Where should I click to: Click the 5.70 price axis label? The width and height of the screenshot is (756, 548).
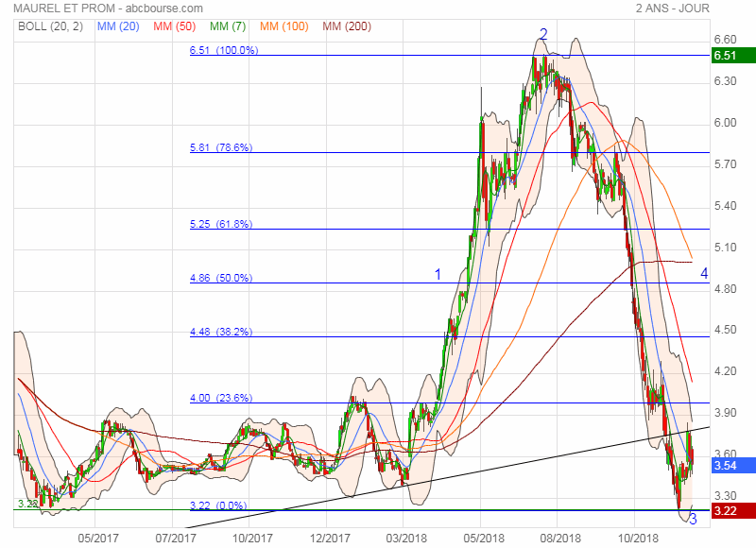click(x=725, y=164)
